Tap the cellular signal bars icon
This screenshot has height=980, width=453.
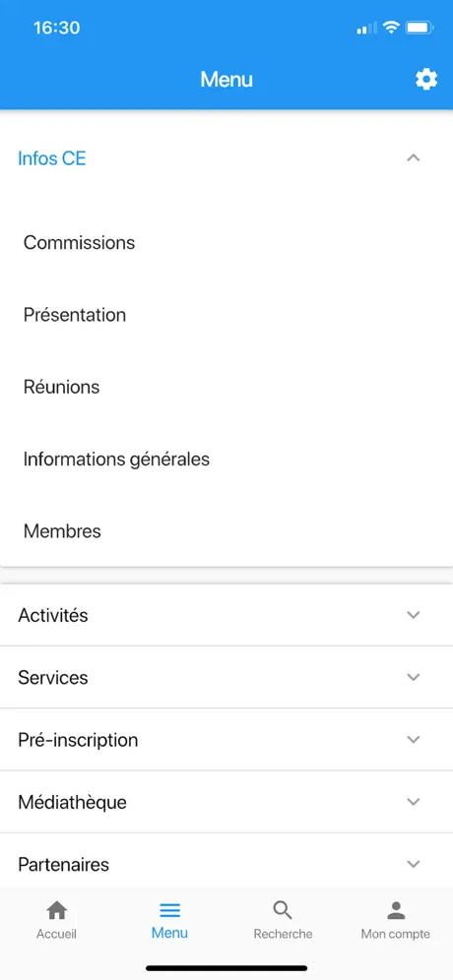[x=367, y=29]
